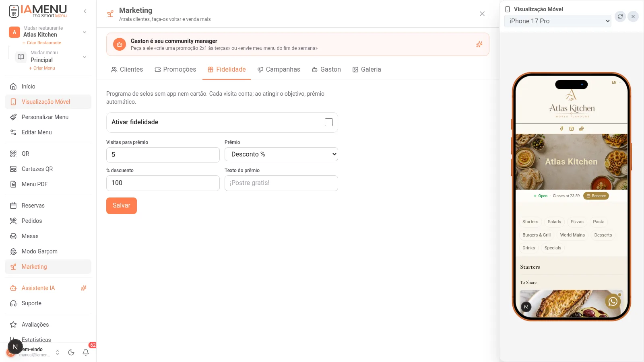Click the Instagram icon in preview
Image resolution: width=644 pixels, height=362 pixels.
[572, 129]
